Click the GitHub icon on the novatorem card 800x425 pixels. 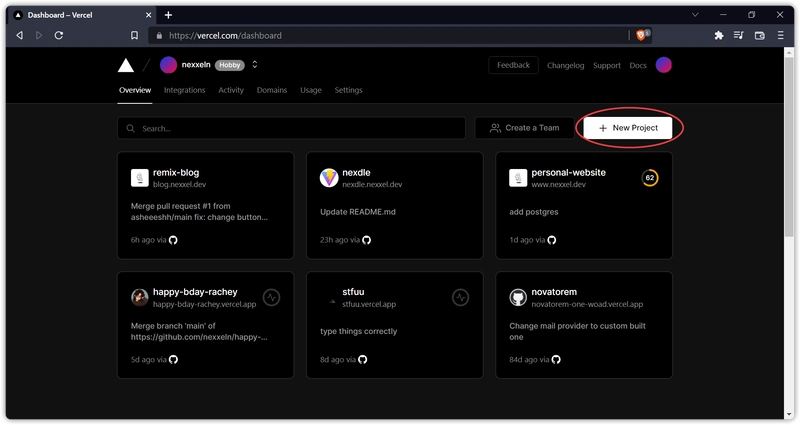click(x=556, y=359)
